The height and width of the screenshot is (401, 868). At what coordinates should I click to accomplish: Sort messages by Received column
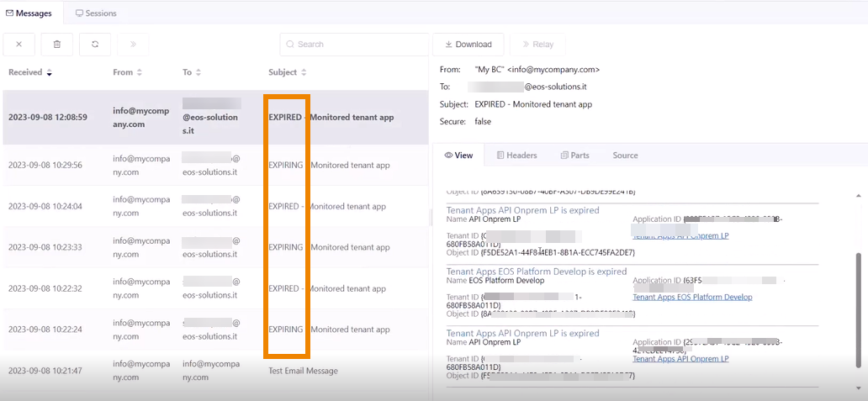tap(29, 72)
